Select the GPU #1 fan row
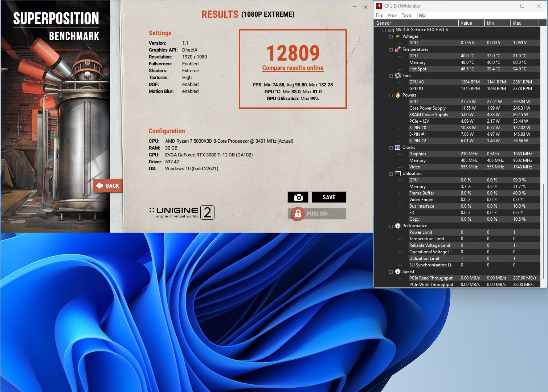The height and width of the screenshot is (392, 548). 474,89
